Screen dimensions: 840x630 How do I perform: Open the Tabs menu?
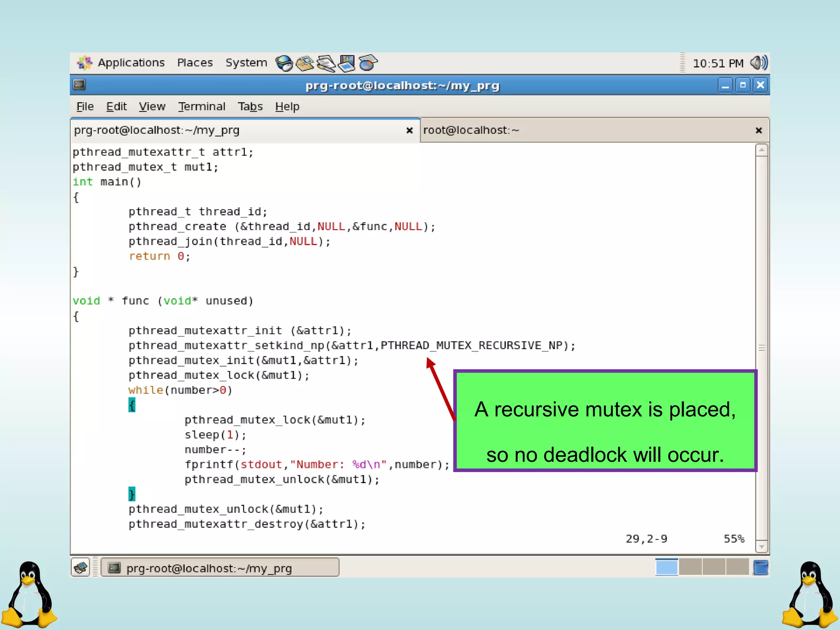250,107
